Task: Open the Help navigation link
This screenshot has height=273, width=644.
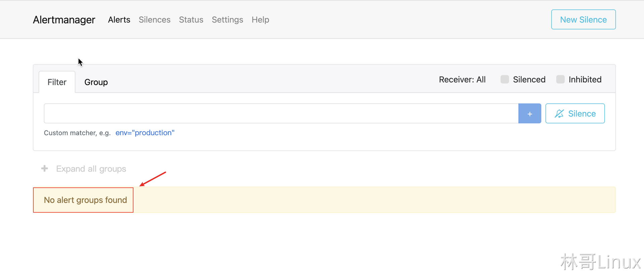Action: click(261, 20)
